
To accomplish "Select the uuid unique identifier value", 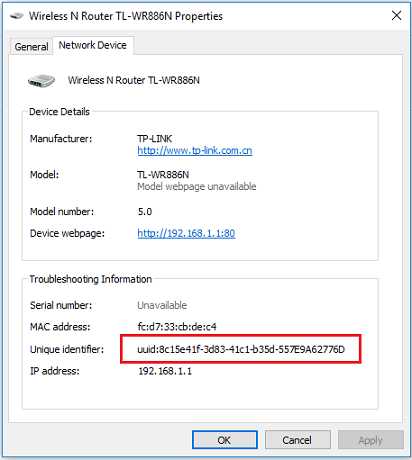I will 241,349.
